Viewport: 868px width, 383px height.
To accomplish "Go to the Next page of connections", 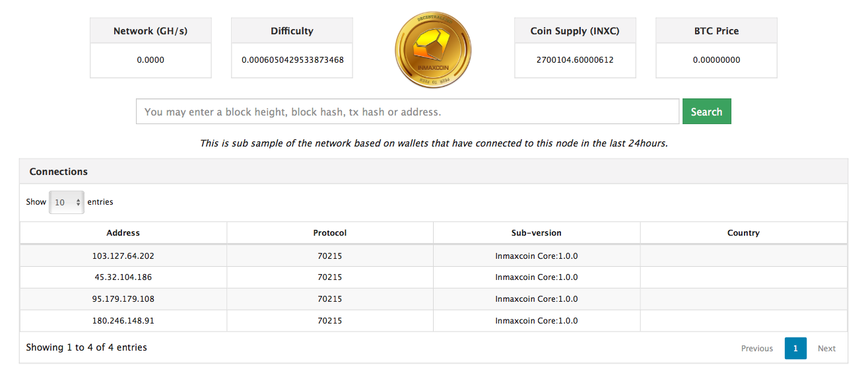I will [x=826, y=348].
